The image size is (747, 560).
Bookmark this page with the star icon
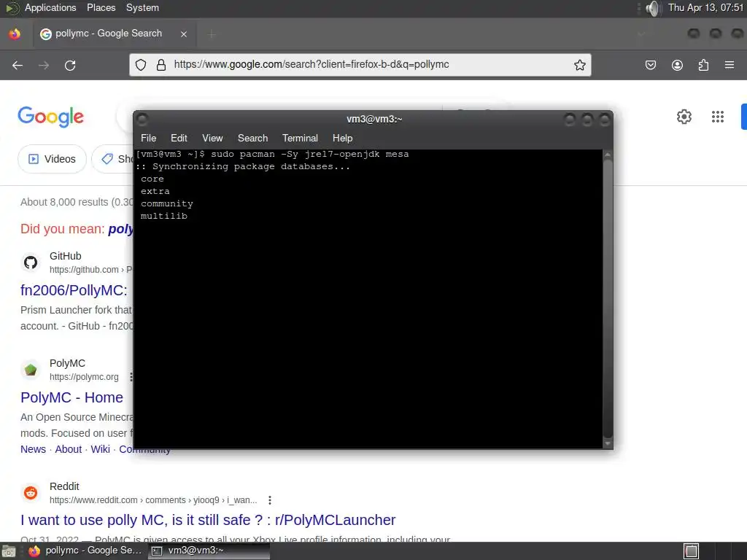(579, 65)
